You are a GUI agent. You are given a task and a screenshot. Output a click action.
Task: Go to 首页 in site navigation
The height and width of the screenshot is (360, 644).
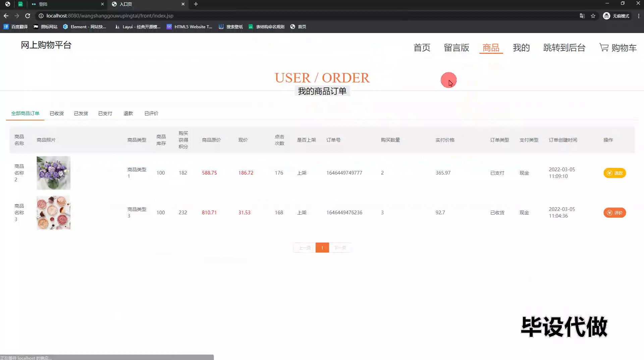point(422,48)
